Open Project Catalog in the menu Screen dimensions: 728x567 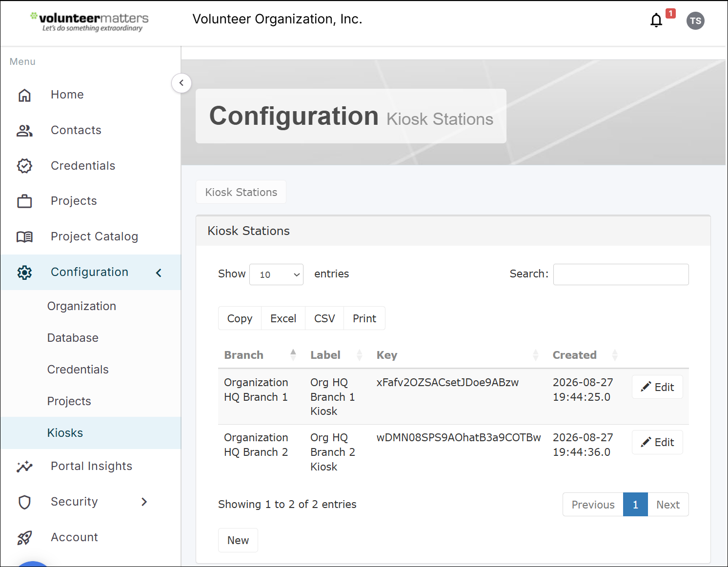(x=95, y=236)
